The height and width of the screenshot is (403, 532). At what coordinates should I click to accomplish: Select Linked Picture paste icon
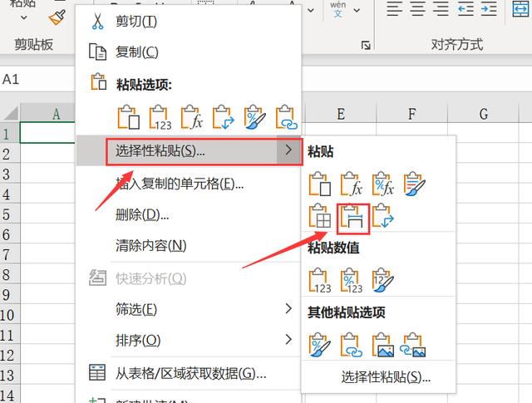[413, 345]
